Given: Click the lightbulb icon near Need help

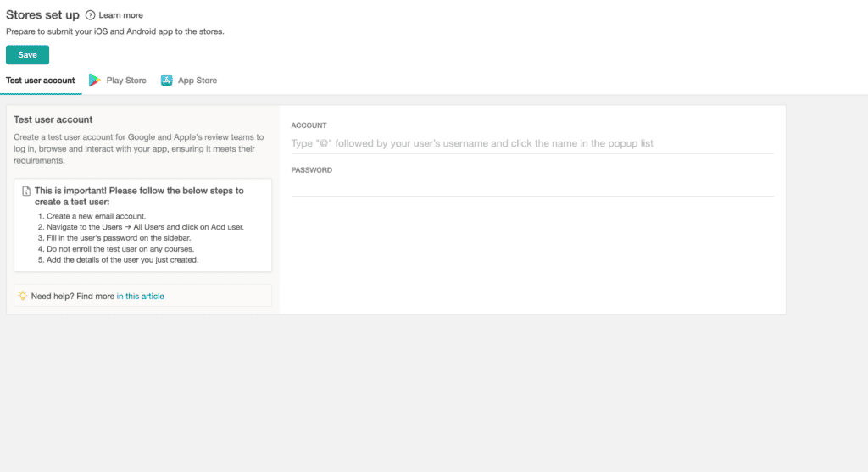Looking at the screenshot, I should [23, 296].
